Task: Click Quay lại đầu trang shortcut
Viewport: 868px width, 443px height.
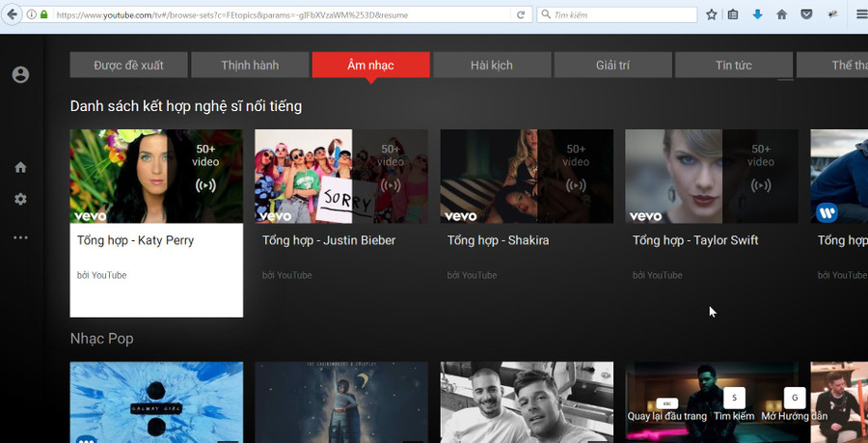Action: [x=667, y=416]
